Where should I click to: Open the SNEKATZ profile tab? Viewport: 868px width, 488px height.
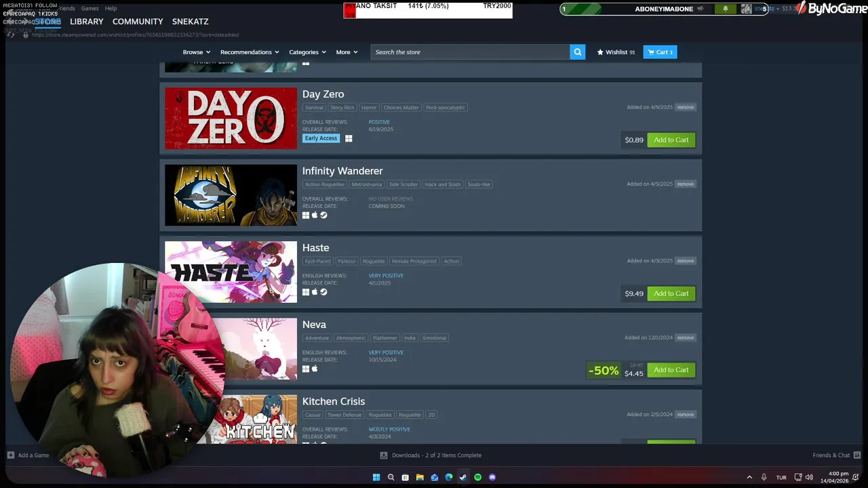[190, 22]
